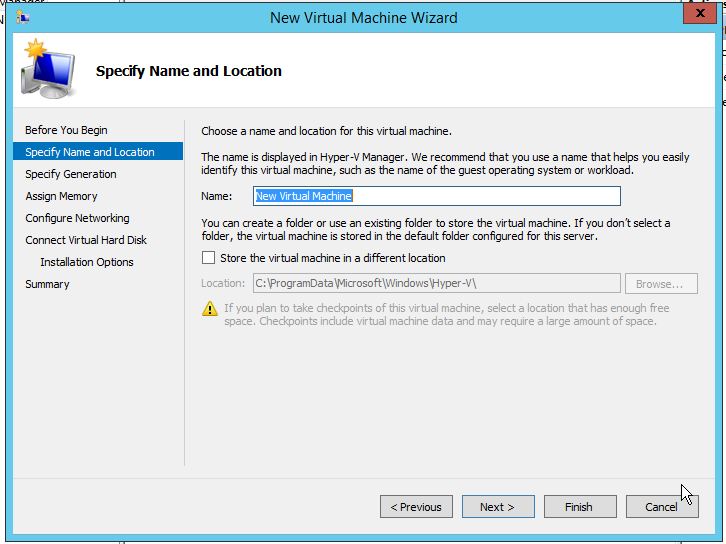
Task: Click the Location path field
Action: coord(437,283)
